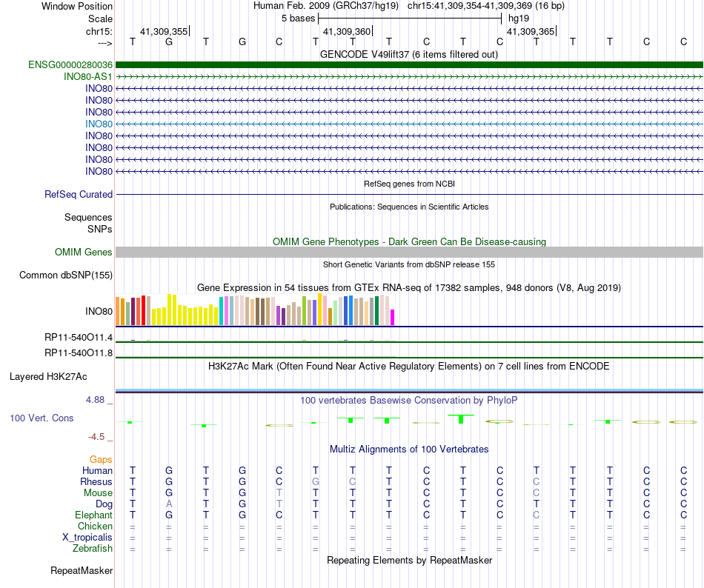This screenshot has width=704, height=588.
Task: Click the SNPs track label
Action: pyautogui.click(x=100, y=229)
